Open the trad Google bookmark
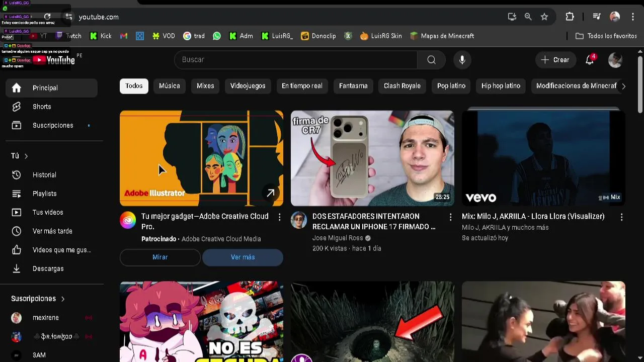644x362 pixels. coord(194,36)
